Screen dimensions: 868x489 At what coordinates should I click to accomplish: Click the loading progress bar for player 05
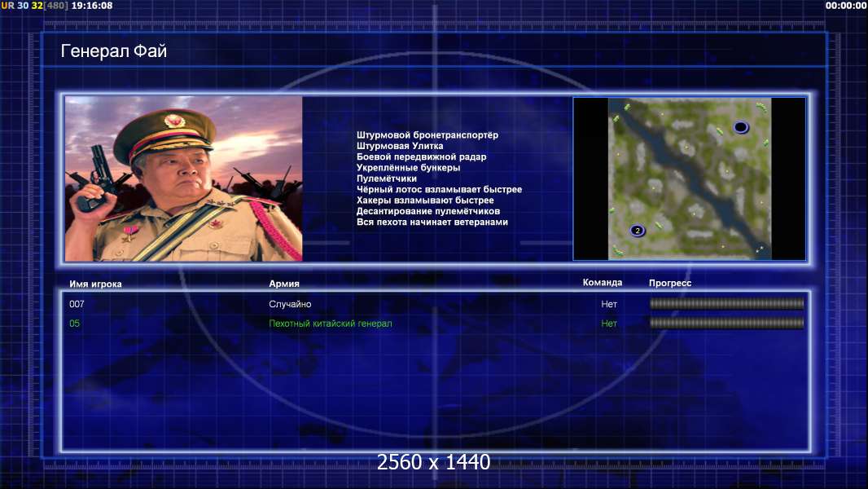(726, 323)
